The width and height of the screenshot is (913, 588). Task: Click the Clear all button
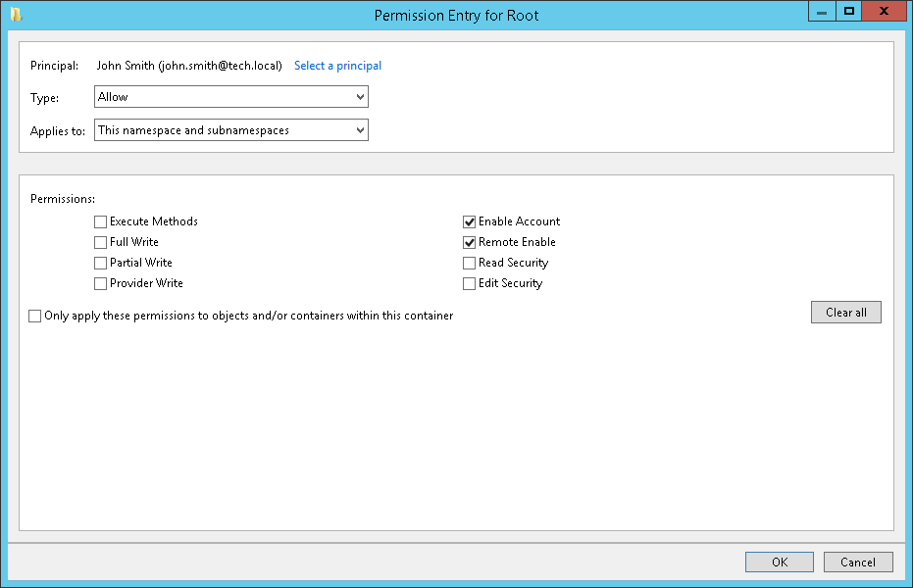pyautogui.click(x=845, y=312)
